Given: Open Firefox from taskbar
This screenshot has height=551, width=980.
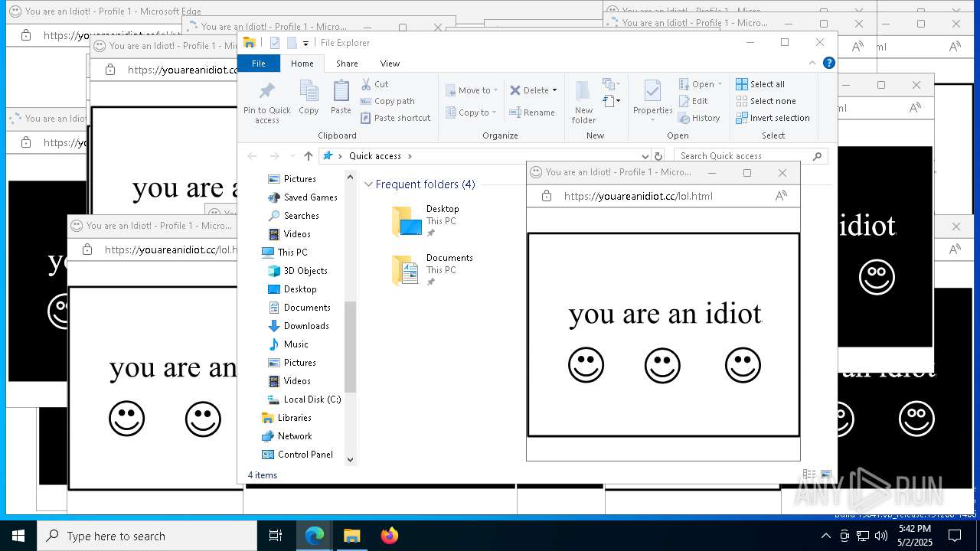Looking at the screenshot, I should point(390,536).
